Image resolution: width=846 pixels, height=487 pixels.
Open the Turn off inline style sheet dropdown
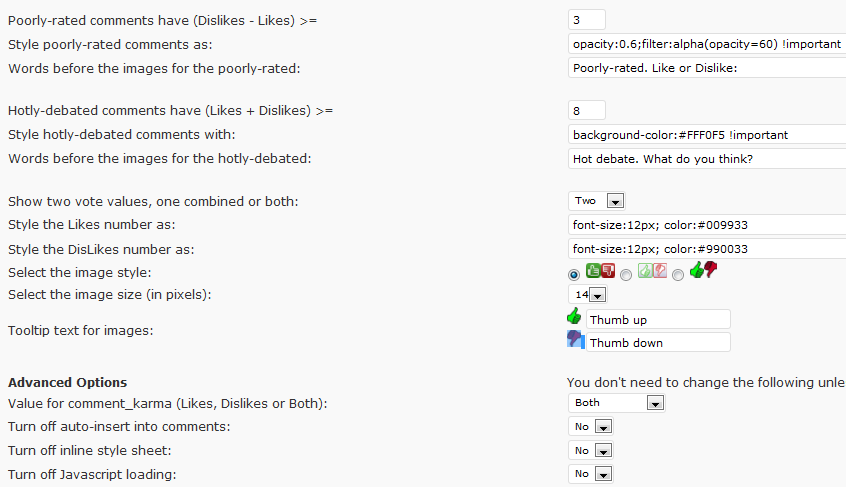[x=591, y=450]
